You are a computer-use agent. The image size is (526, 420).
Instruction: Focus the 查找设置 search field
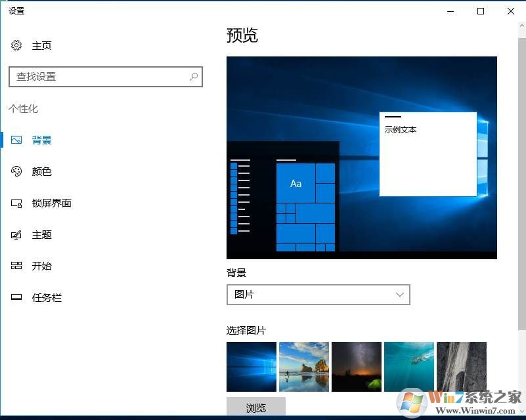pyautogui.click(x=99, y=77)
